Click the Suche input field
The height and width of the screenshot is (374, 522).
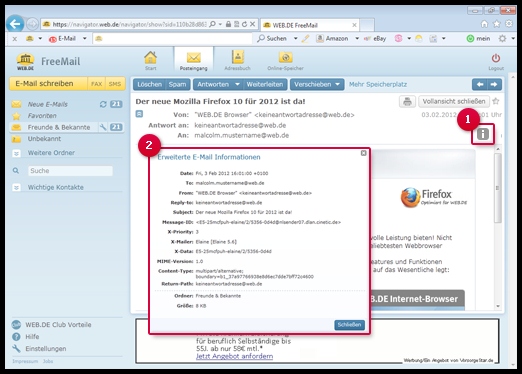click(70, 171)
